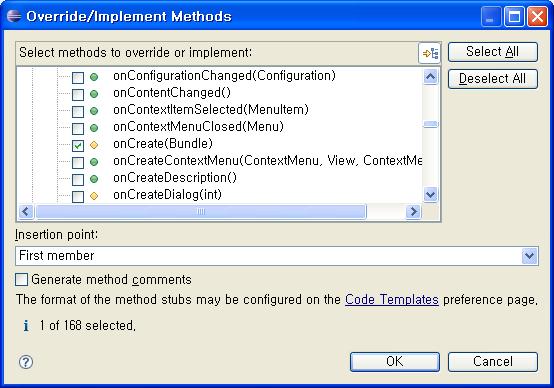This screenshot has height=388, width=554.
Task: Check the onConfigurationChanged(Configuration) checkbox
Action: [x=78, y=77]
